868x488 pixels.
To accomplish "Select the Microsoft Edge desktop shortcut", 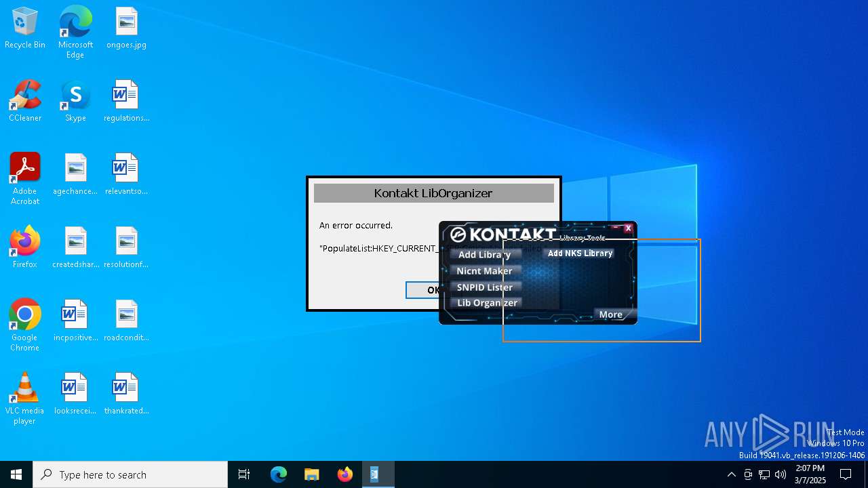I will (75, 33).
